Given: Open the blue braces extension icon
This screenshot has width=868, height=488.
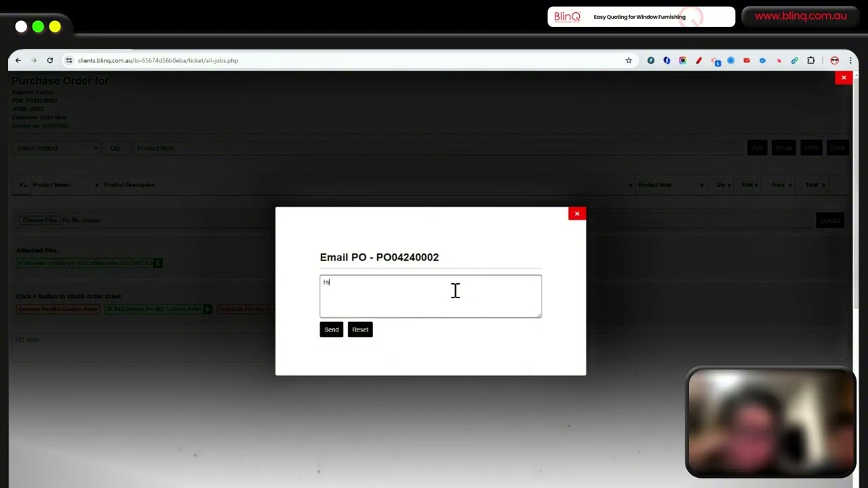Looking at the screenshot, I should [667, 60].
